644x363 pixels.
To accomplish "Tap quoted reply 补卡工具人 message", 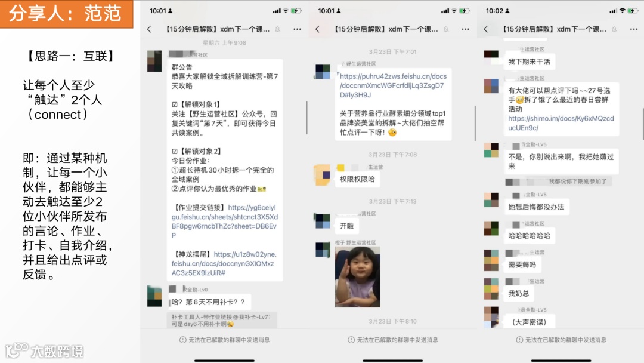I will coord(222,320).
